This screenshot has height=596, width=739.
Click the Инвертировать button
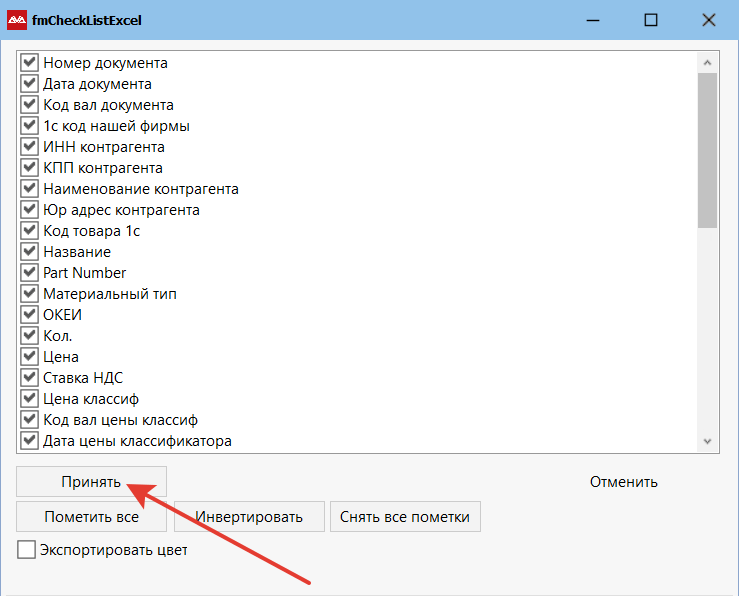click(249, 516)
